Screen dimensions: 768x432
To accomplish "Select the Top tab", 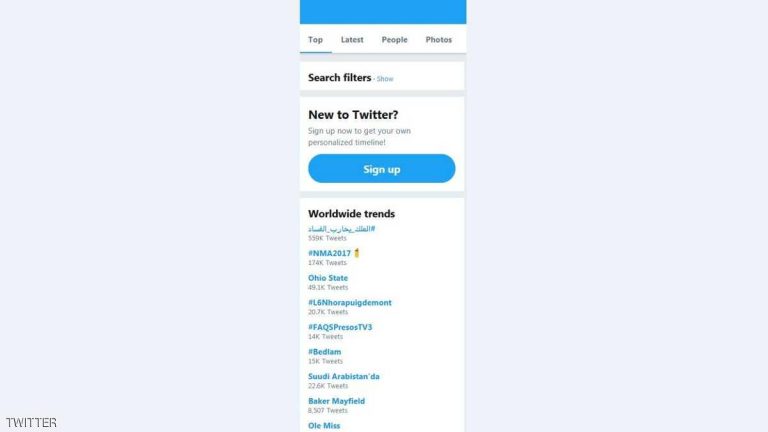I will pos(315,40).
